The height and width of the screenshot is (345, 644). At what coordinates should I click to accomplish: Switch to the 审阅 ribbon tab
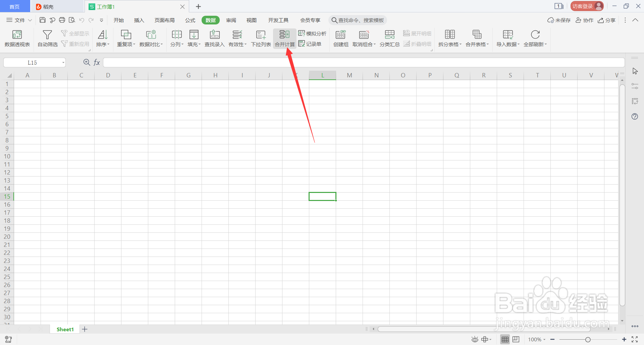click(231, 20)
